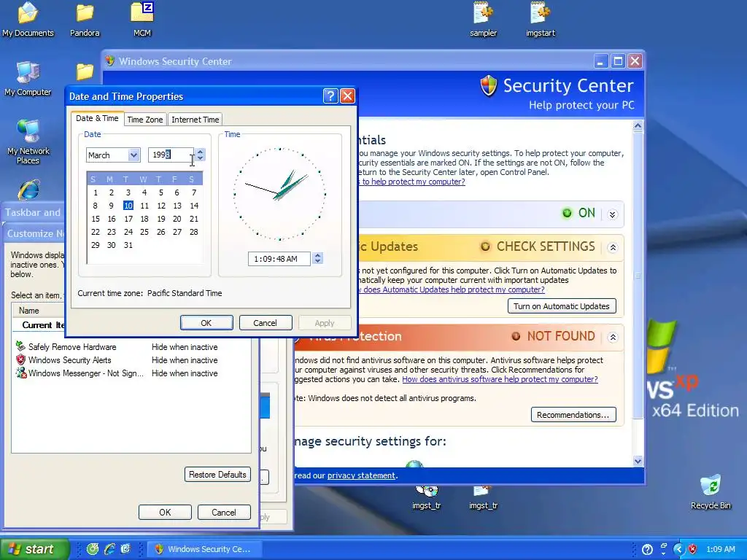Click the Security Center vertical scrollbar thumb
The height and width of the screenshot is (560, 747).
tap(638, 276)
